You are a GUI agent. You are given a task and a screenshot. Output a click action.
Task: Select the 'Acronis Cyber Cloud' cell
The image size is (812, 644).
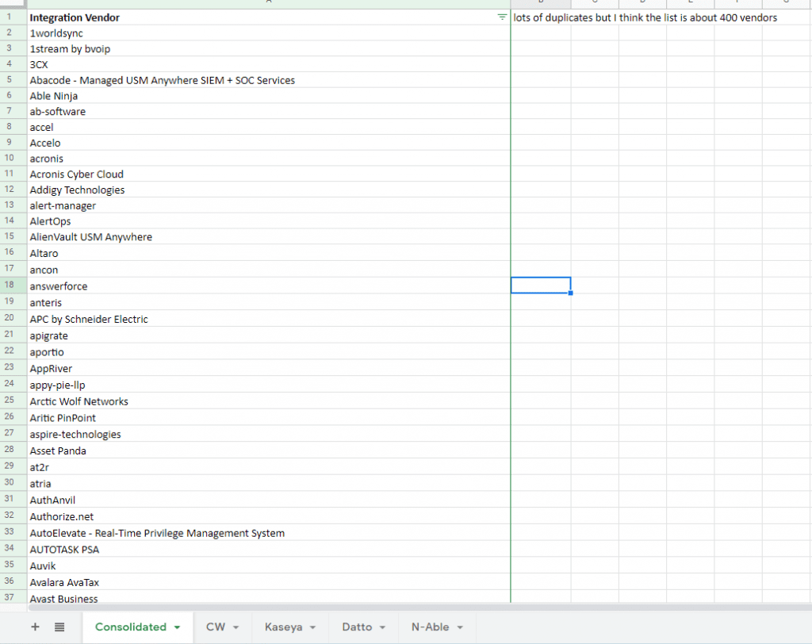(269, 174)
